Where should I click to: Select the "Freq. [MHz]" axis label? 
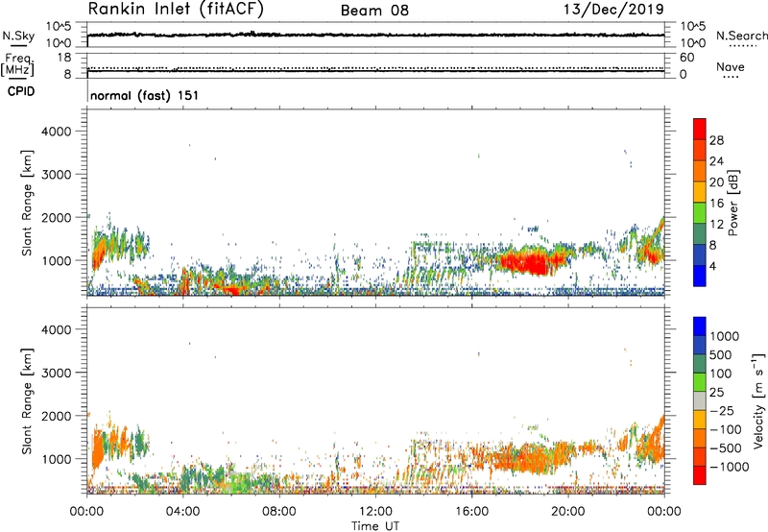pos(17,65)
